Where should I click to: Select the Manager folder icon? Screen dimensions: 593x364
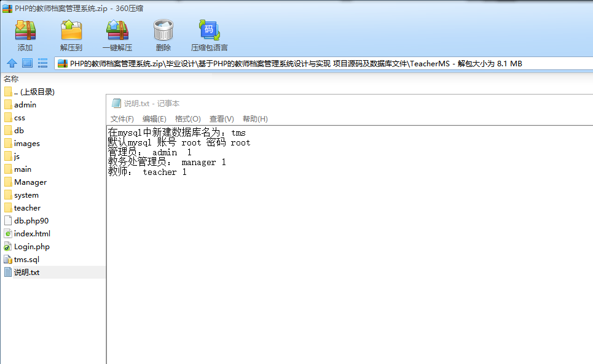(x=8, y=182)
